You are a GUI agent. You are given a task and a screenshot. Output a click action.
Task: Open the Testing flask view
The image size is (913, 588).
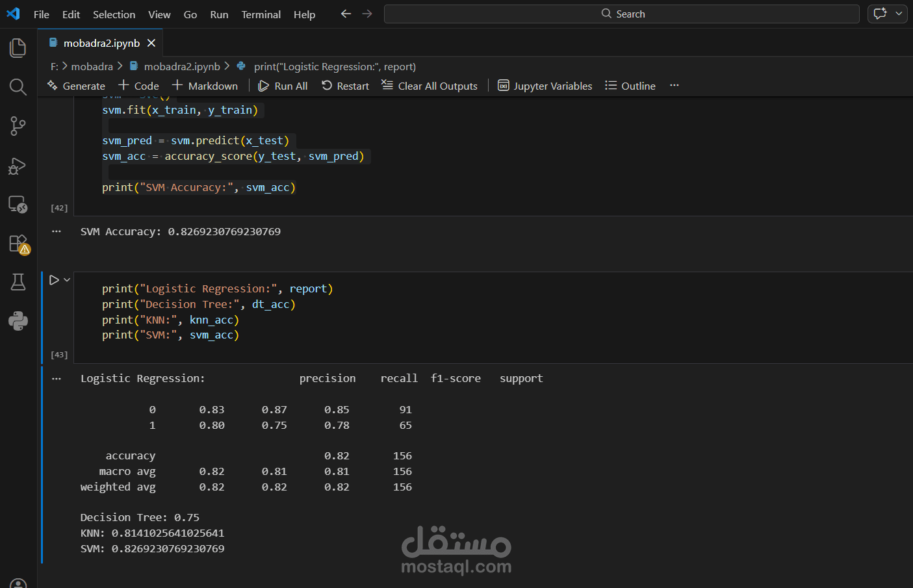(x=18, y=282)
